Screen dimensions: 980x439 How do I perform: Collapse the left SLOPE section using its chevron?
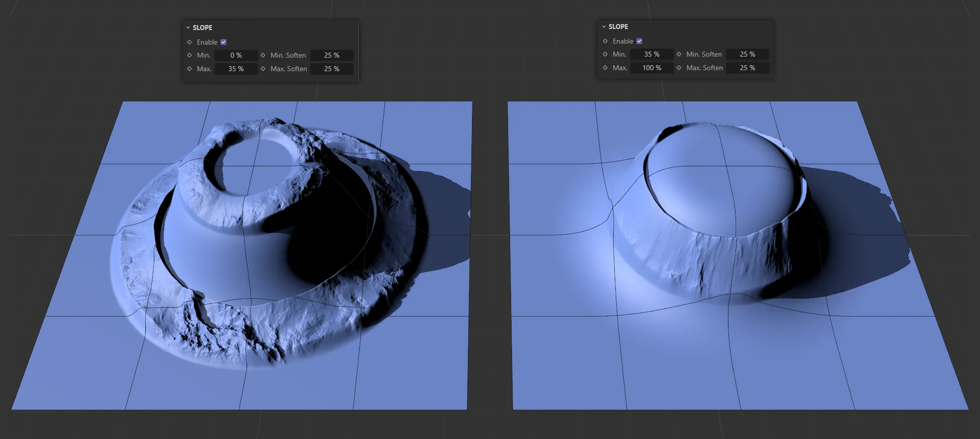click(x=188, y=28)
